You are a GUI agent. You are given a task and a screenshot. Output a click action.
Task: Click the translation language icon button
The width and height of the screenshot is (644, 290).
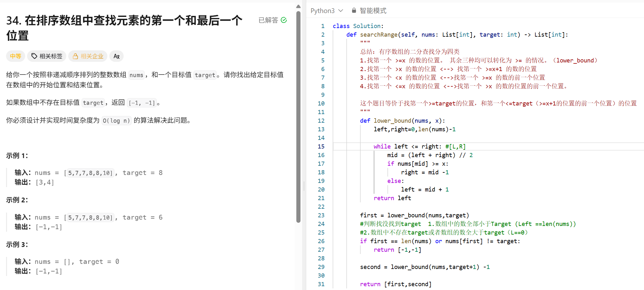(x=116, y=56)
